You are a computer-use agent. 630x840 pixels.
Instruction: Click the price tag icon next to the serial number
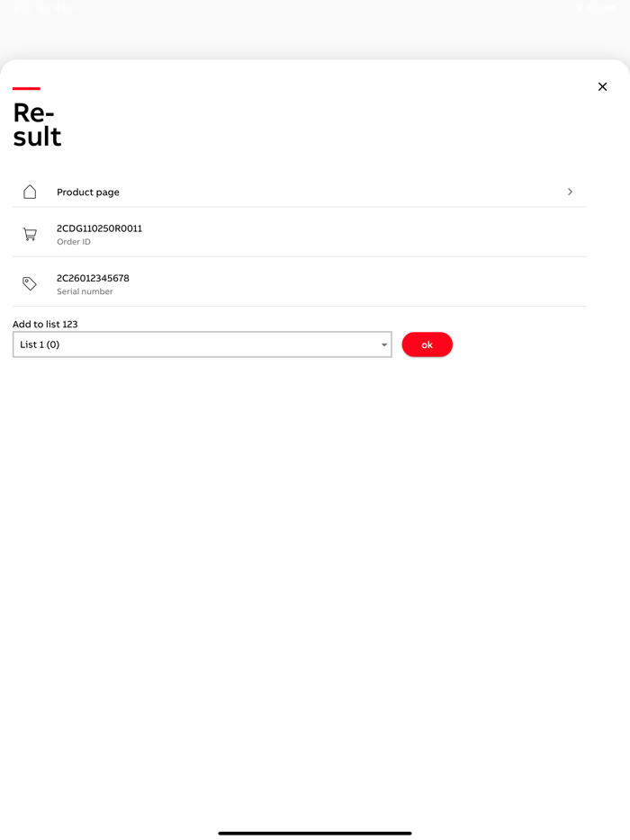click(x=30, y=283)
